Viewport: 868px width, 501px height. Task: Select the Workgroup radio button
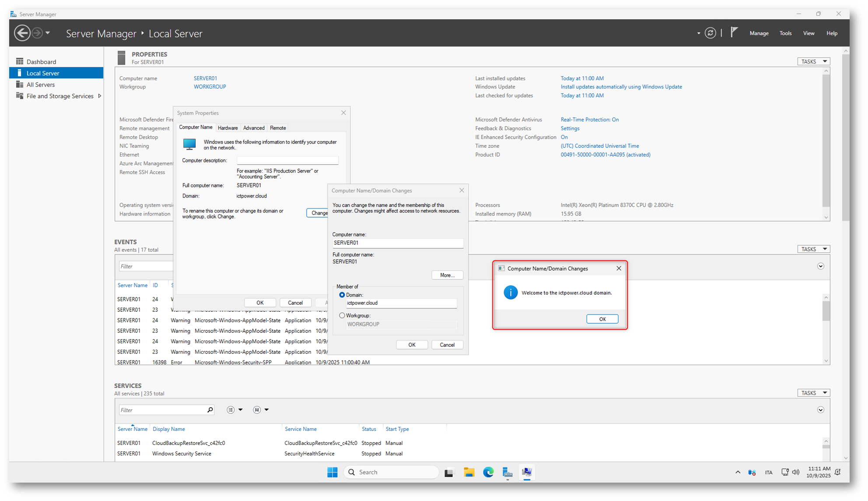point(342,315)
